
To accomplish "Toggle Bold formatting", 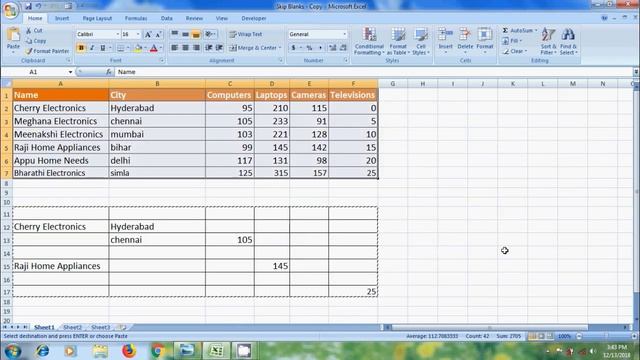I will pyautogui.click(x=81, y=48).
